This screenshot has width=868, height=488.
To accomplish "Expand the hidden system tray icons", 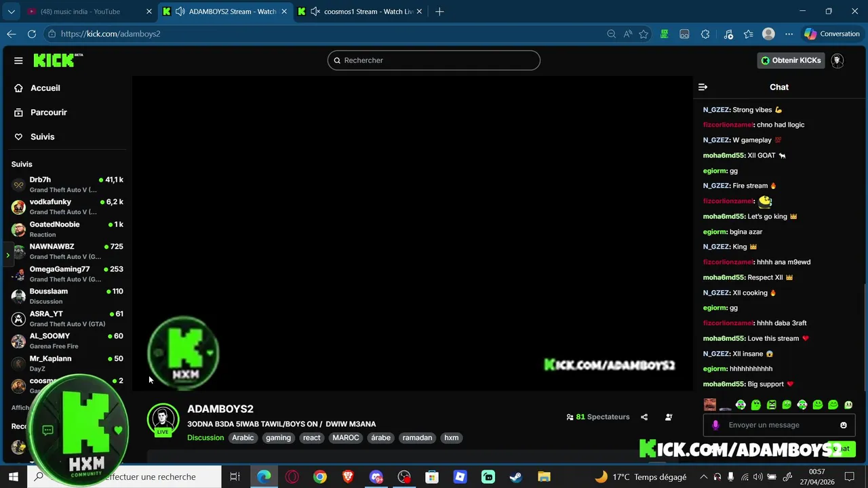I will (703, 476).
